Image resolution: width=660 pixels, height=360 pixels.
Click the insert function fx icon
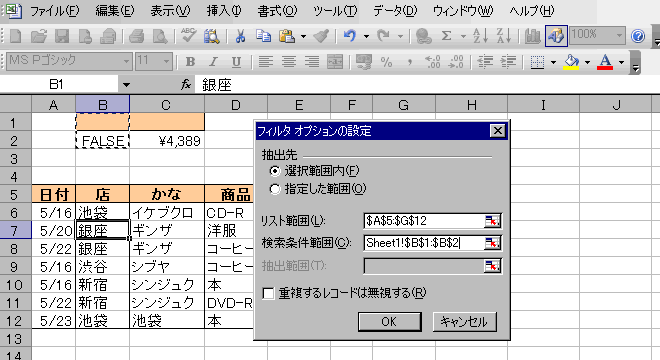[x=186, y=85]
